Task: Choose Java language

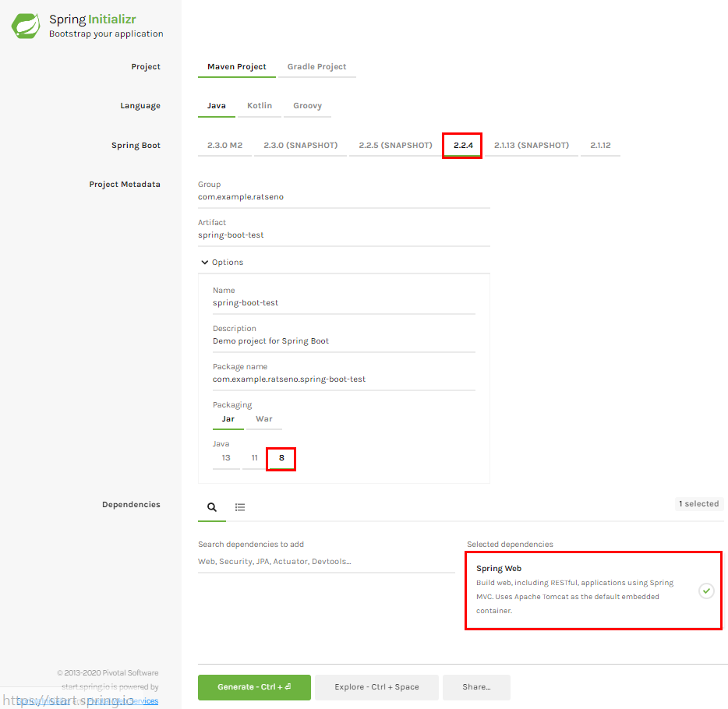Action: coord(217,106)
